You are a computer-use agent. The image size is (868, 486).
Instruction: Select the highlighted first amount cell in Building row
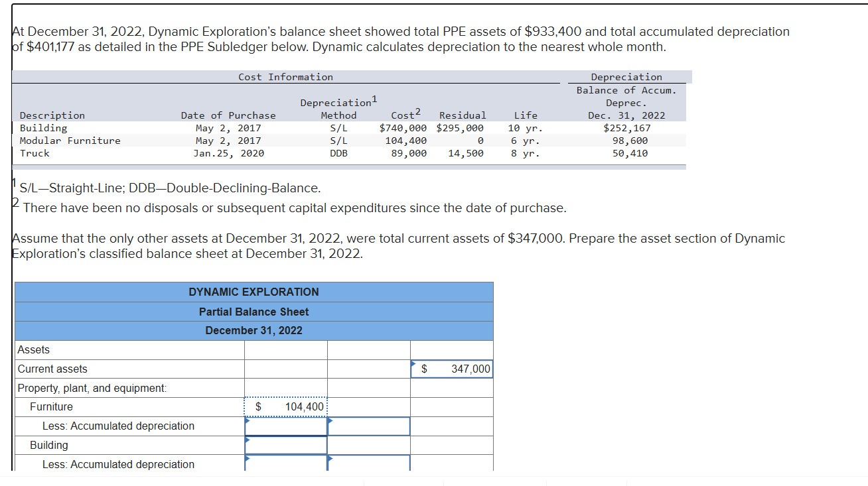[286, 445]
